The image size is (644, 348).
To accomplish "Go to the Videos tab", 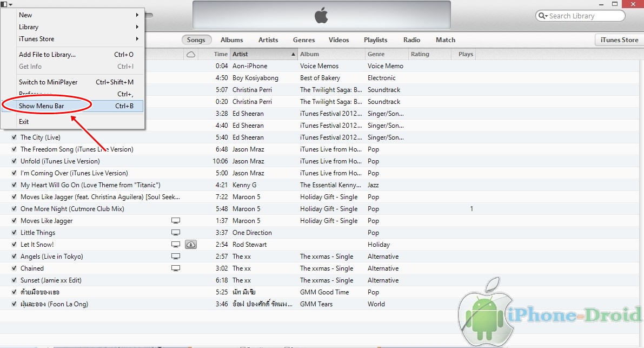I will point(339,40).
